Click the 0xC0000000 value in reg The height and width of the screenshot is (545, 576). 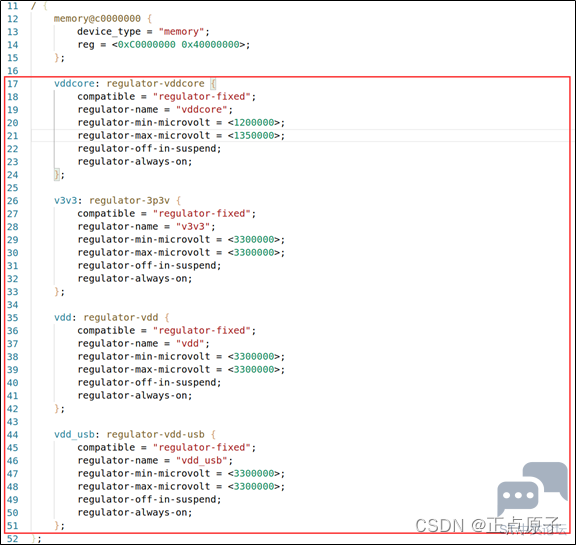pyautogui.click(x=147, y=45)
